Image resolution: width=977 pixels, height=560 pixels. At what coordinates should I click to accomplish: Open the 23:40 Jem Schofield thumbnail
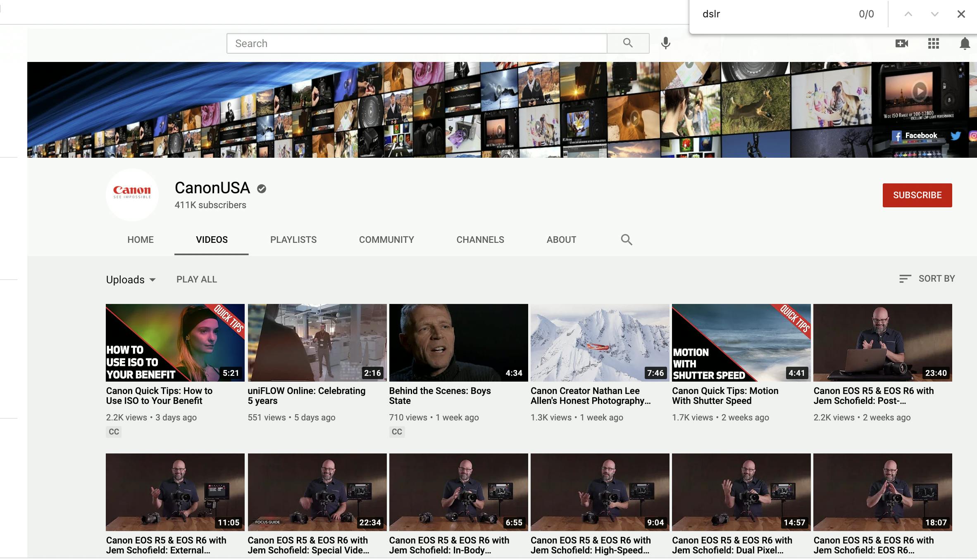[883, 343]
